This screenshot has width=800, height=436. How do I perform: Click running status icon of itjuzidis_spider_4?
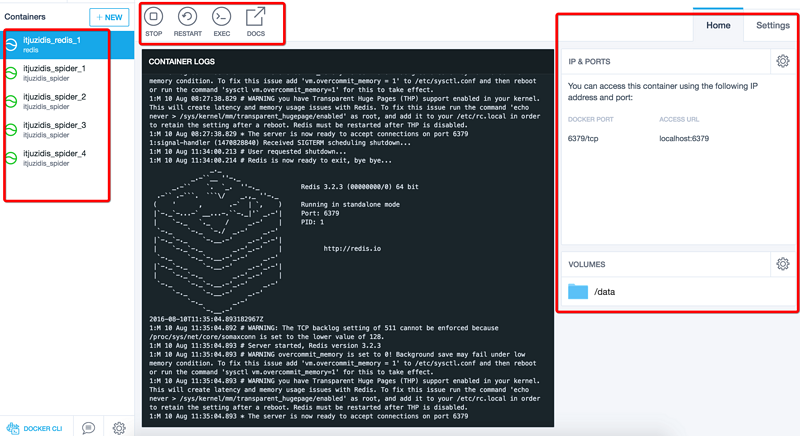pos(11,158)
